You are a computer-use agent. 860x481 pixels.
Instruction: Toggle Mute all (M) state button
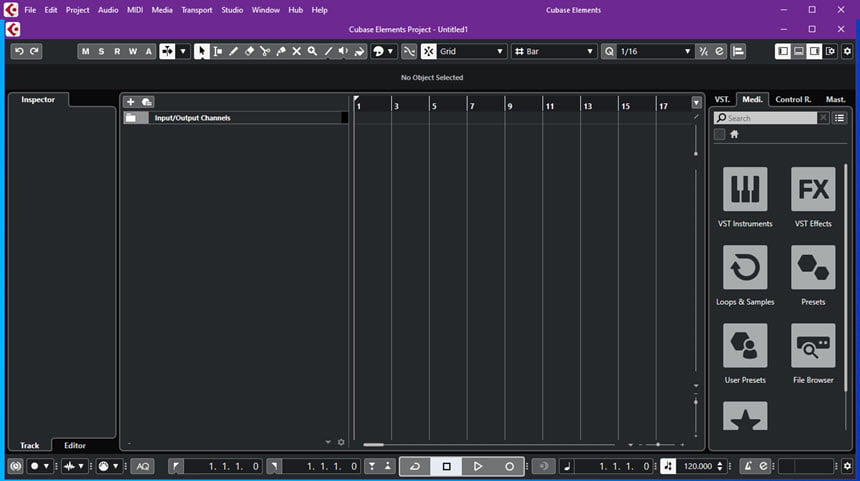pos(86,52)
